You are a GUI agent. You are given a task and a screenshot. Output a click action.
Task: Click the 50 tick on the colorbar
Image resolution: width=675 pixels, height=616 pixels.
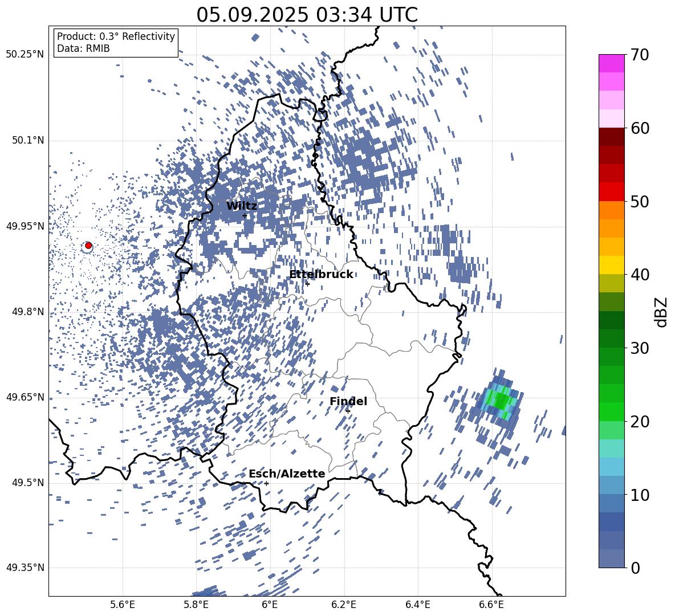pyautogui.click(x=640, y=202)
